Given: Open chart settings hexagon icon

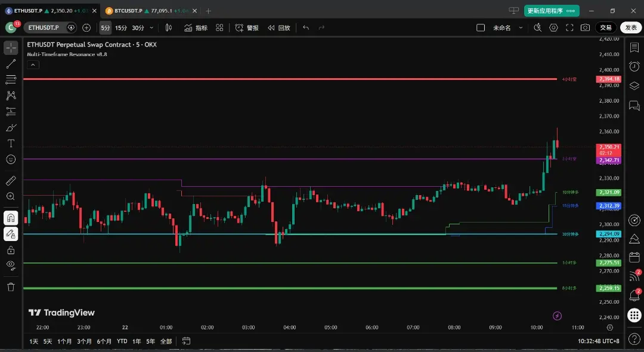Looking at the screenshot, I should tap(553, 27).
